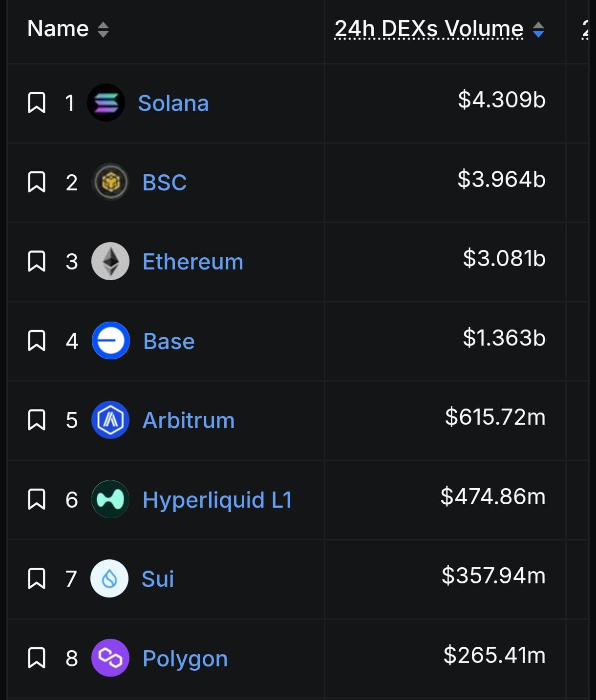Open the Arbitrum chain link
This screenshot has width=596, height=700.
point(189,420)
